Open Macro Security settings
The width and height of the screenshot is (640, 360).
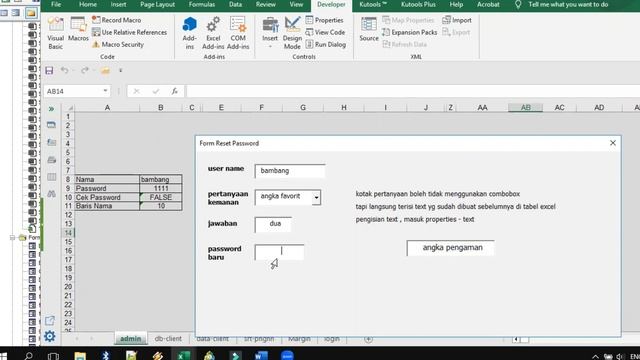(118, 44)
